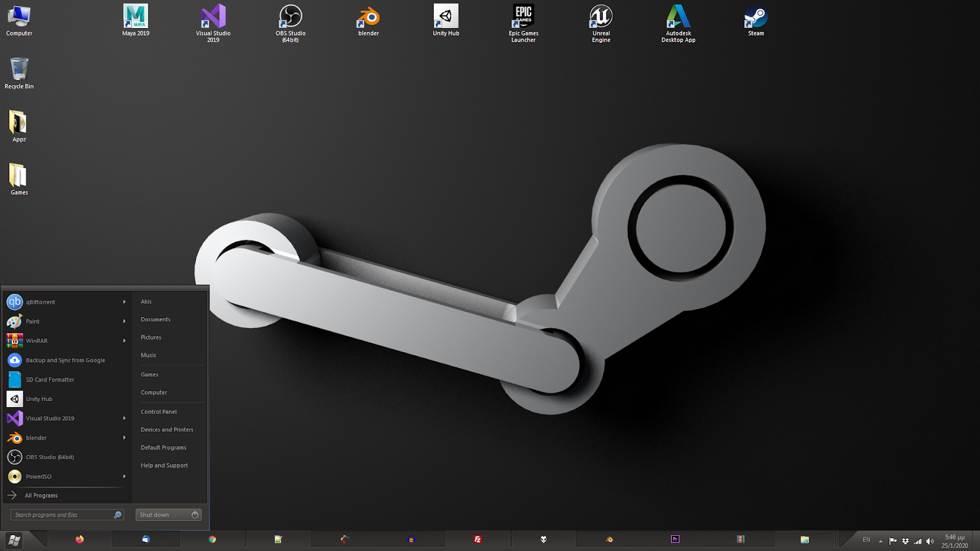
Task: Select the Recycle Bin icon
Action: (19, 73)
